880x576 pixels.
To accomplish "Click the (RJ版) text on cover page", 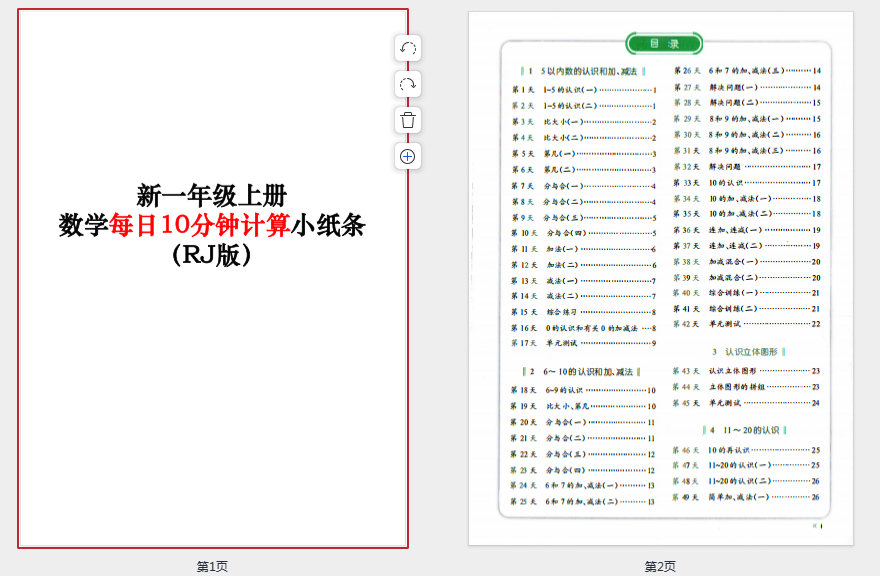I will tap(212, 255).
